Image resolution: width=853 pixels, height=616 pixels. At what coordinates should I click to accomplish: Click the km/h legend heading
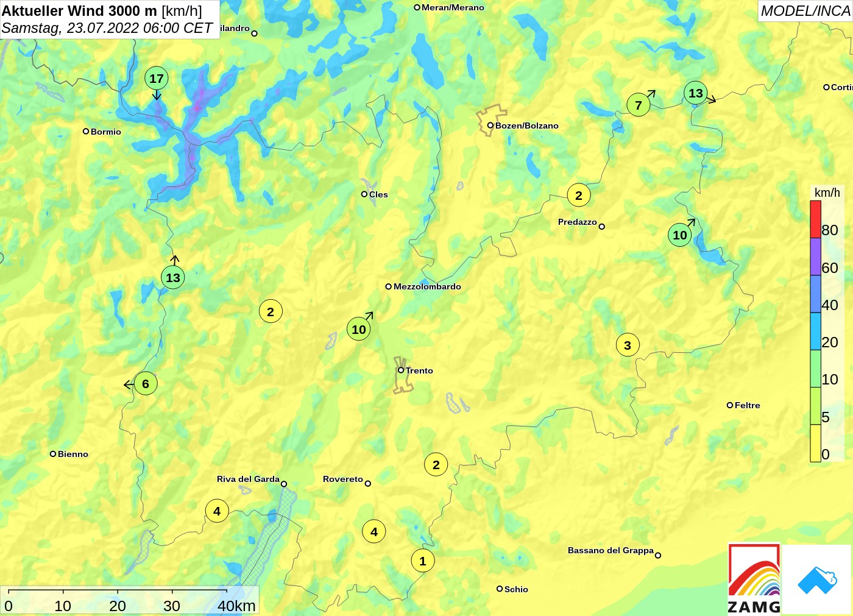827,193
